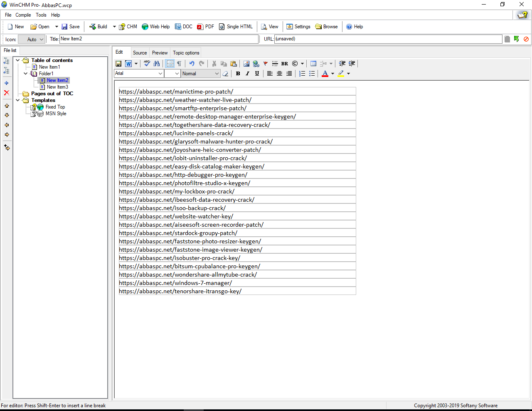Align text to the right
The width and height of the screenshot is (532, 411).
pyautogui.click(x=289, y=74)
